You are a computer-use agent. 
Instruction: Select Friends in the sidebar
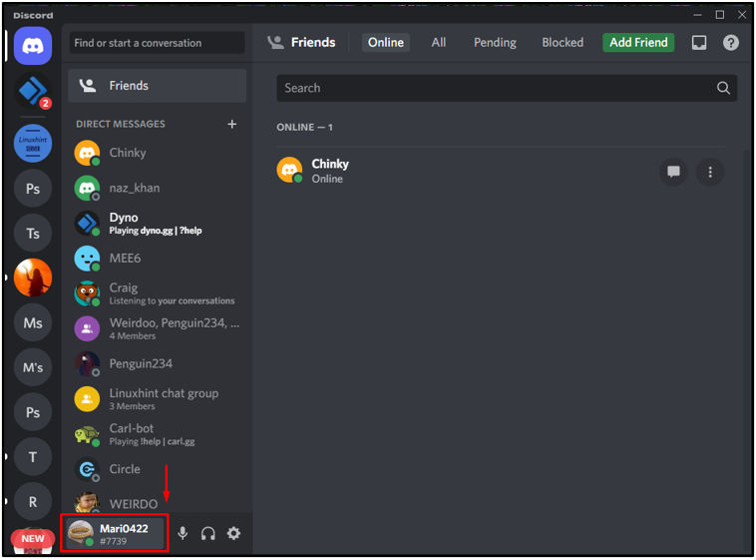(x=158, y=86)
